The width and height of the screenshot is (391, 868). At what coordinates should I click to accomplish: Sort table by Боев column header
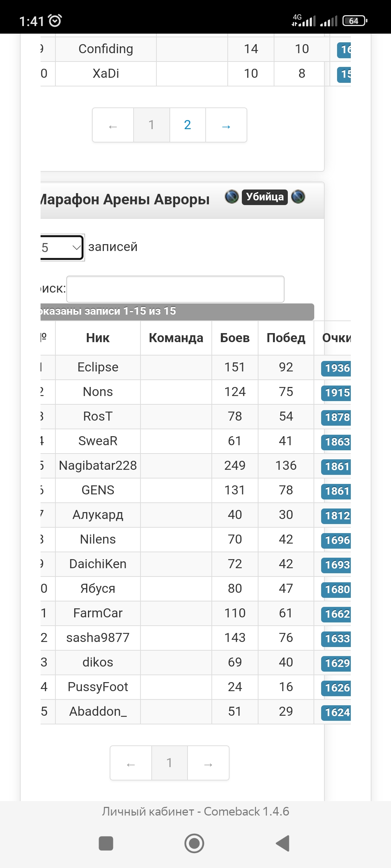[x=235, y=338]
